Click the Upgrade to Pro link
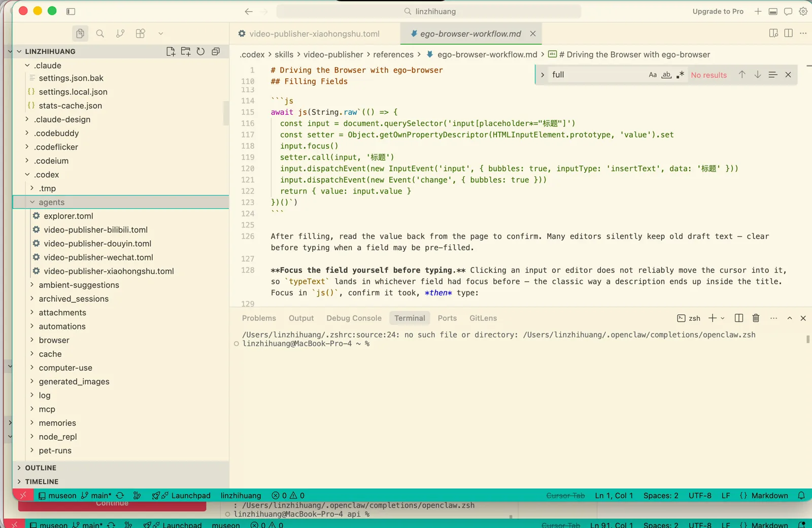Screen dimensions: 812x528 click(x=718, y=11)
